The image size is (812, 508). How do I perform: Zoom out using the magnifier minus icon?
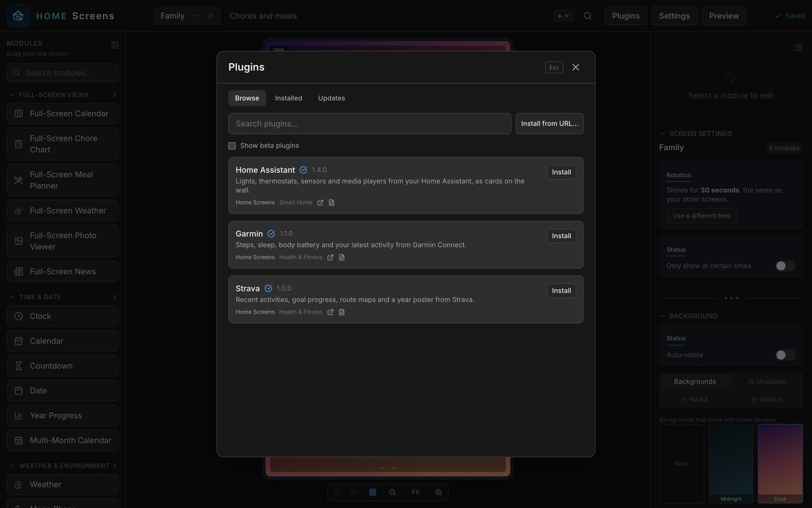[x=392, y=492]
